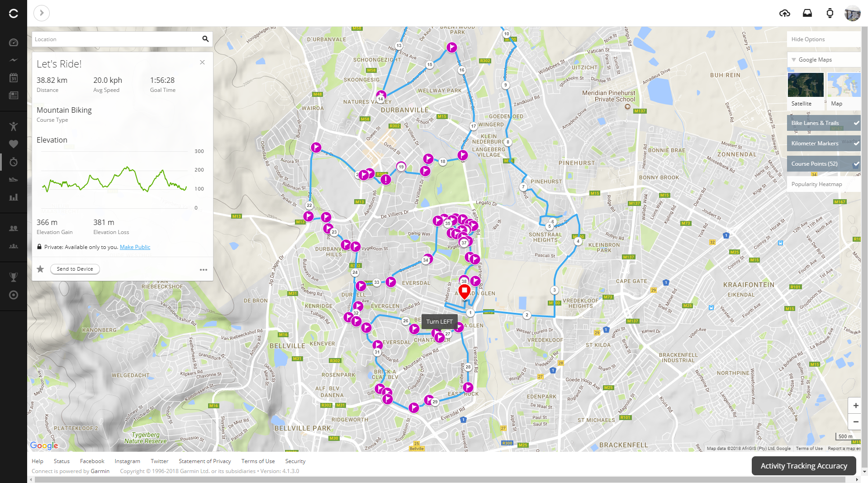The image size is (868, 483).
Task: Open the course more options ellipsis
Action: (204, 270)
